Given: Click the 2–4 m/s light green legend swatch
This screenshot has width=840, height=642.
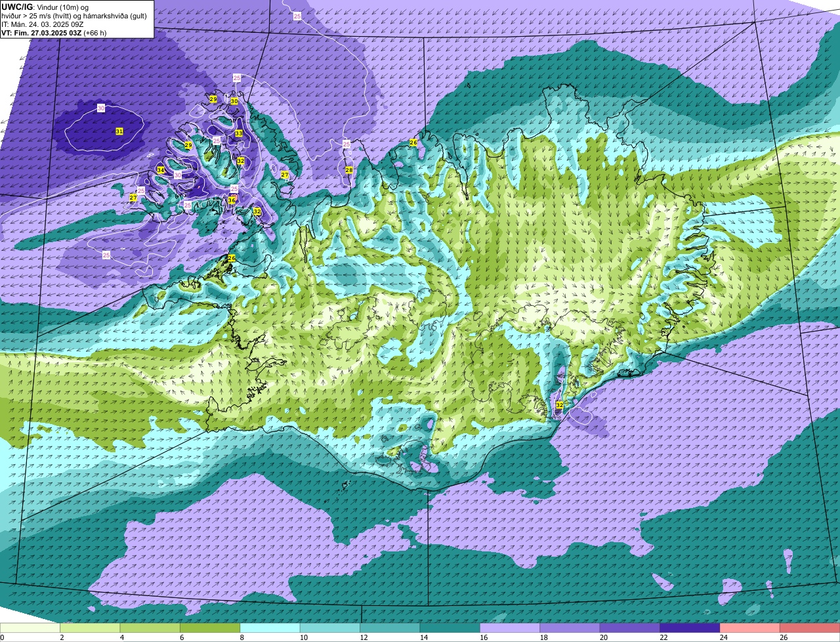Looking at the screenshot, I should point(91,628).
